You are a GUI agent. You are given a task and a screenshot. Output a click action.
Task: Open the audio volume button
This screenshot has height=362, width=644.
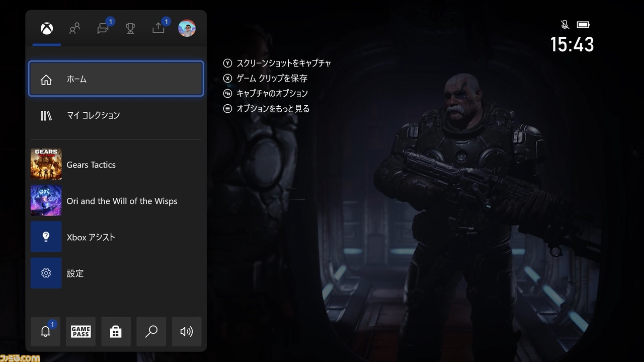tap(187, 331)
